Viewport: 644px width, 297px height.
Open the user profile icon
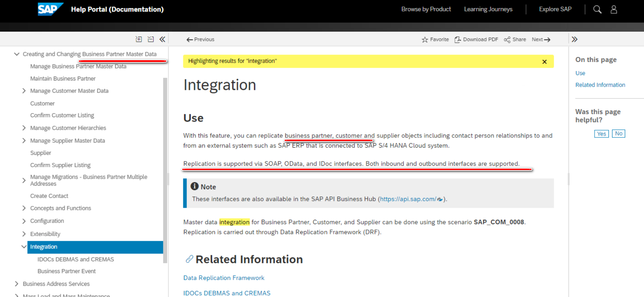614,9
